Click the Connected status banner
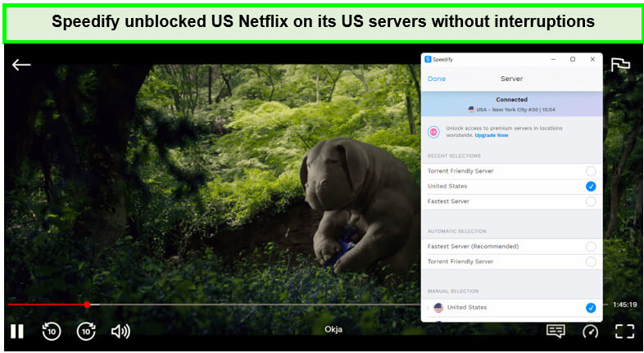 click(x=512, y=104)
